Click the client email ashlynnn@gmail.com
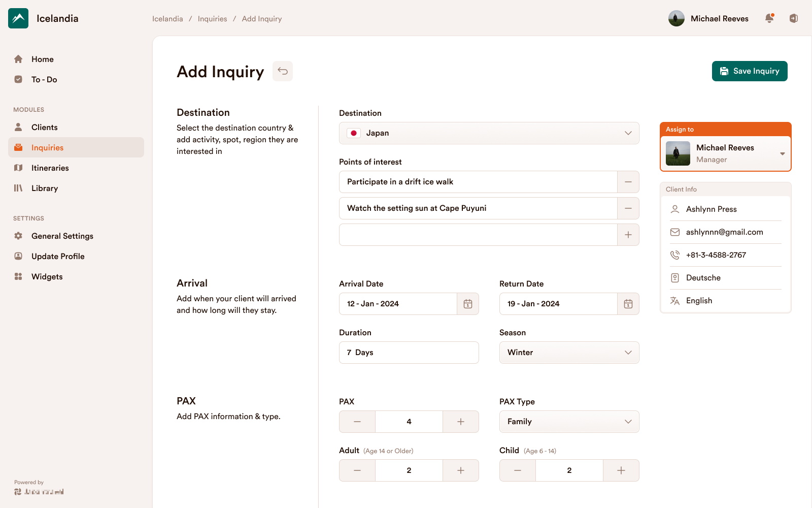The width and height of the screenshot is (812, 508). click(725, 232)
